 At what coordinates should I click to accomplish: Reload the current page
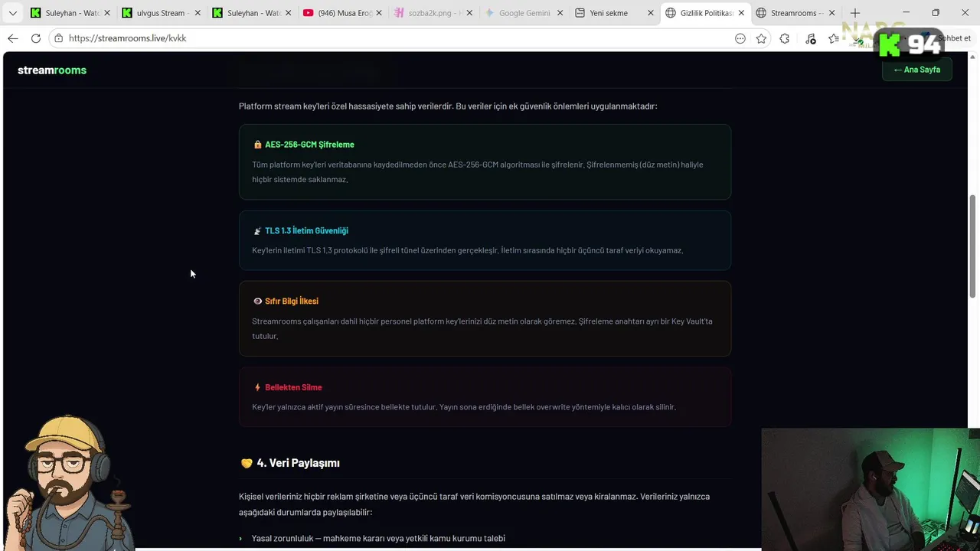click(36, 38)
